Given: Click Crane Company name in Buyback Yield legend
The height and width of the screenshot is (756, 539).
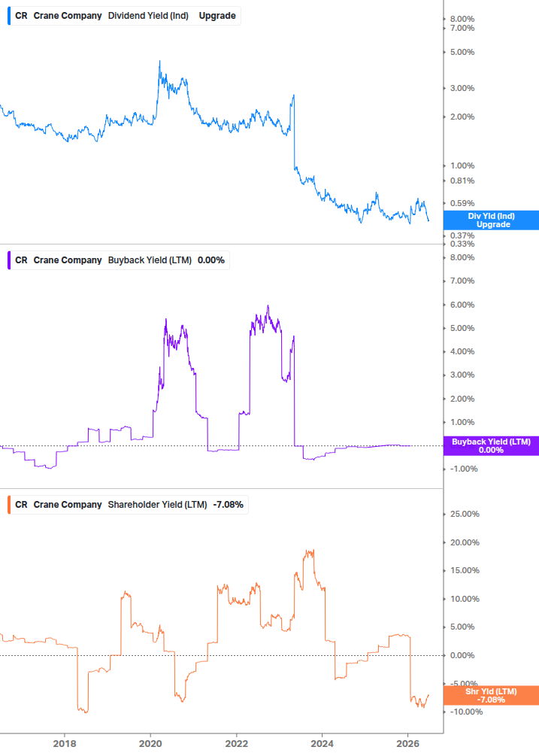Looking at the screenshot, I should click(68, 260).
